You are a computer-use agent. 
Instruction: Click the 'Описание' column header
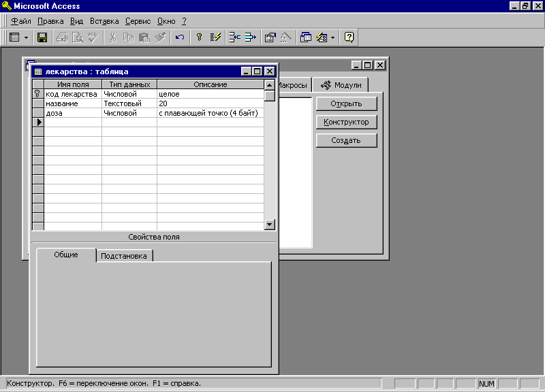(x=211, y=84)
